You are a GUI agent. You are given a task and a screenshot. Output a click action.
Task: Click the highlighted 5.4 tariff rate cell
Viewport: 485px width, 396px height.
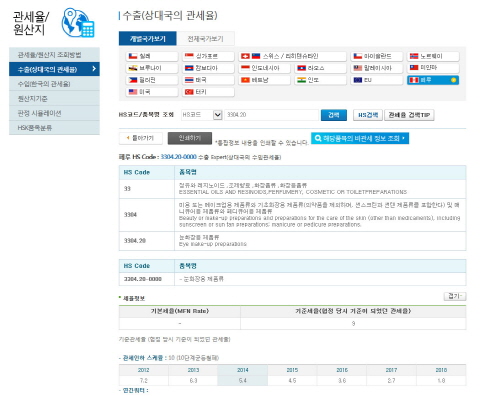pyautogui.click(x=243, y=380)
